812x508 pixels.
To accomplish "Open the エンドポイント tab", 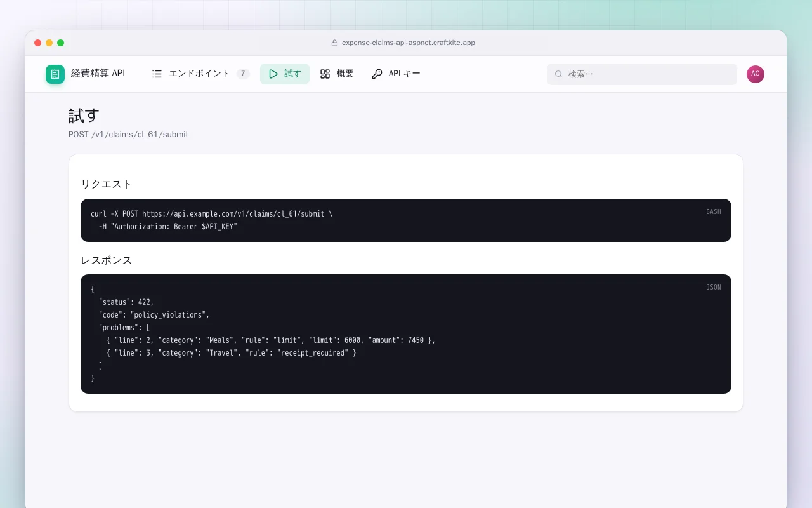I will coord(201,74).
